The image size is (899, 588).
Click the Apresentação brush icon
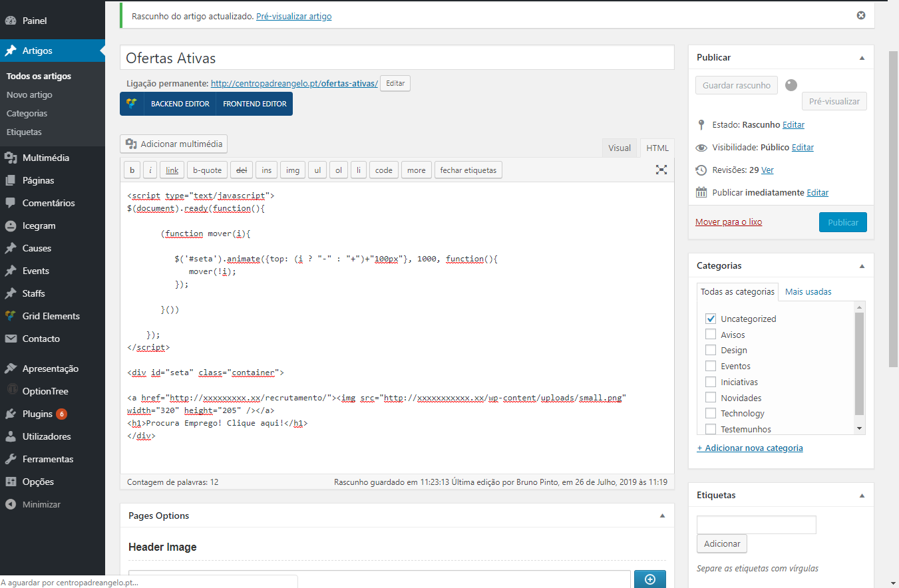click(x=11, y=368)
